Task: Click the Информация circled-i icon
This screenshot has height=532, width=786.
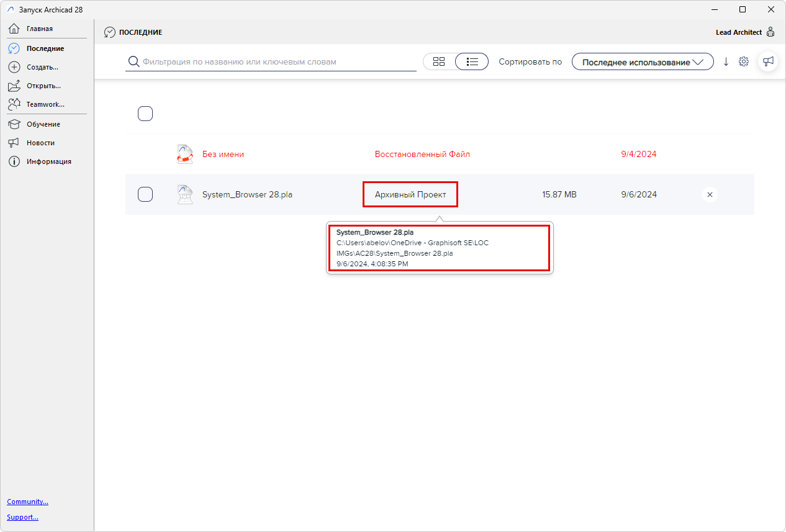Action: tap(14, 161)
